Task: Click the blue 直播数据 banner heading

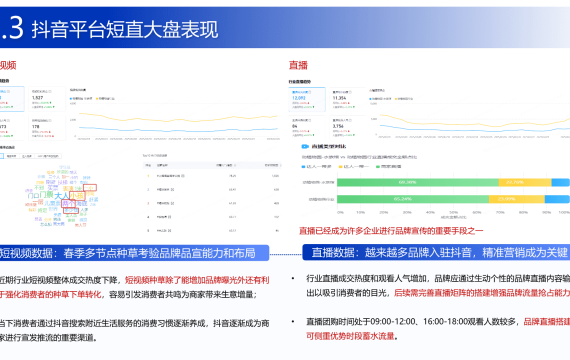Action: [x=436, y=252]
